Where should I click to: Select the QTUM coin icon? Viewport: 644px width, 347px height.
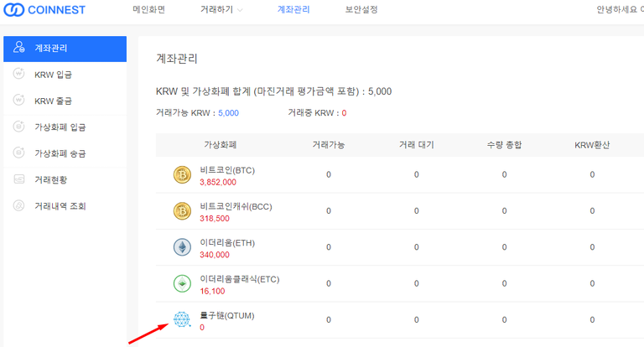click(x=182, y=319)
